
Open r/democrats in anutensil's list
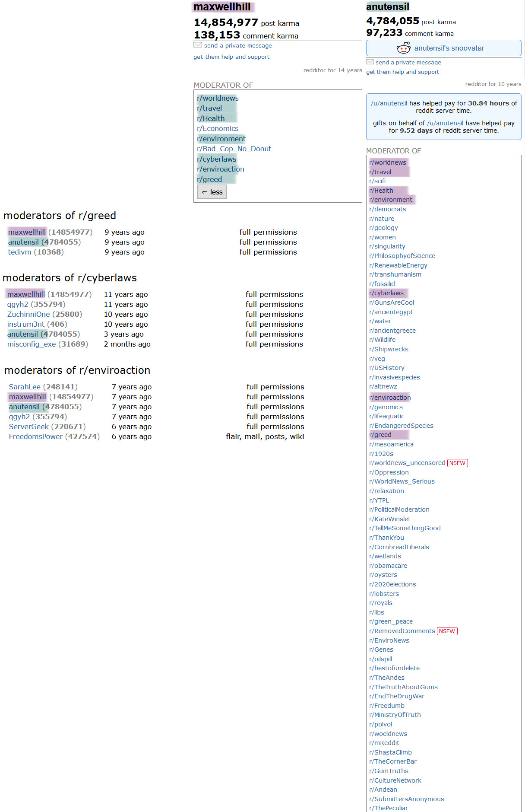coord(388,209)
